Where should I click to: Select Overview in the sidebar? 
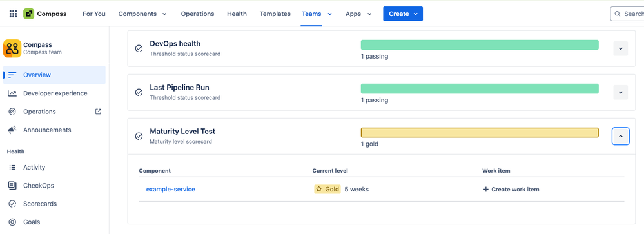[54, 75]
